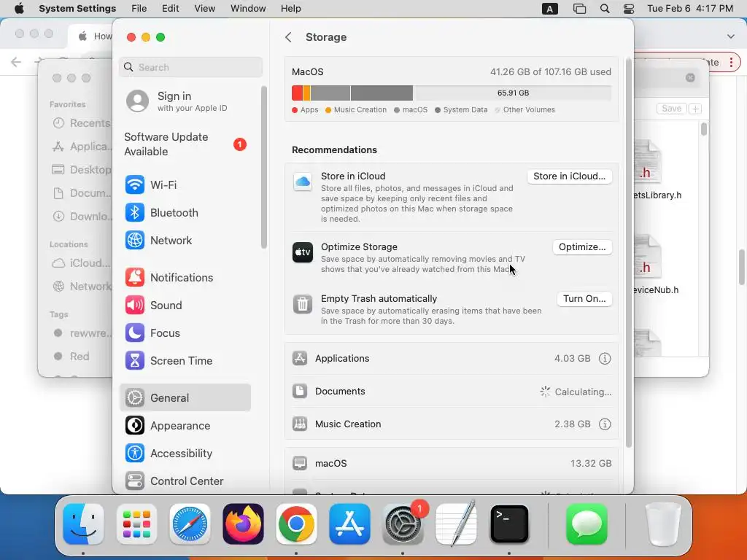Clear the Finder search field

[x=690, y=77]
